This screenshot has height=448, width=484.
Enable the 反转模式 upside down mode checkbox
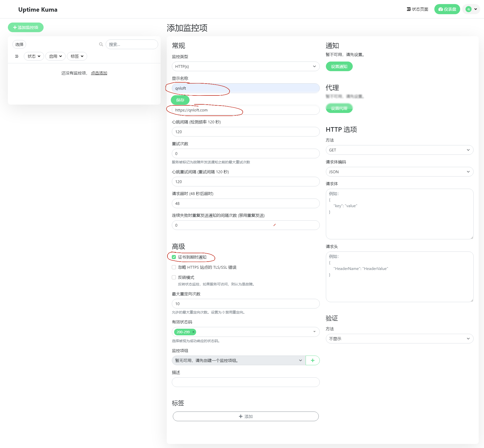point(174,277)
